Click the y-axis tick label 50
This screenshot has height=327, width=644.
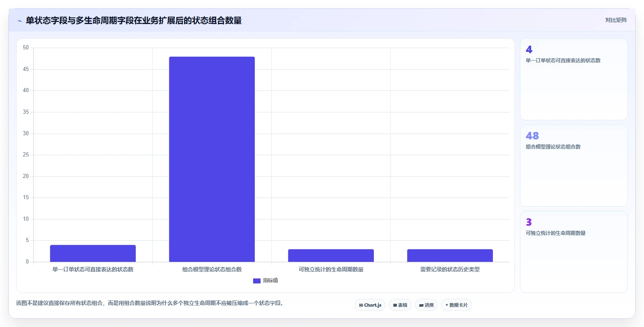pyautogui.click(x=26, y=48)
